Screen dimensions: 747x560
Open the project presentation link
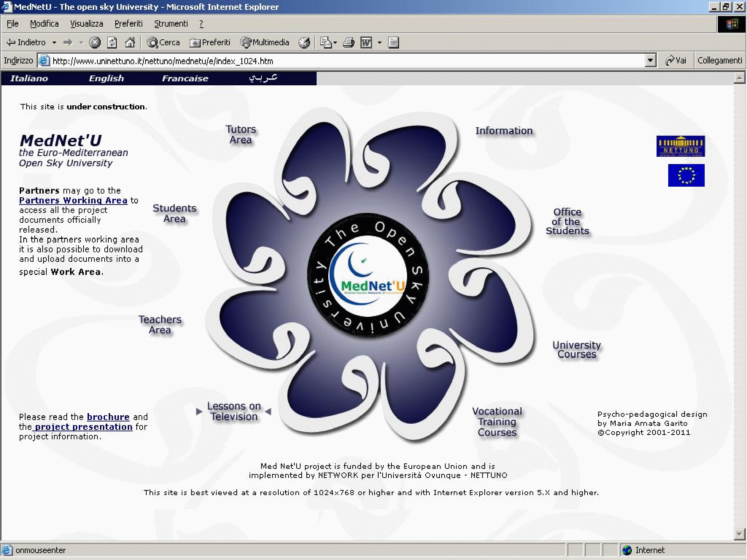(83, 427)
